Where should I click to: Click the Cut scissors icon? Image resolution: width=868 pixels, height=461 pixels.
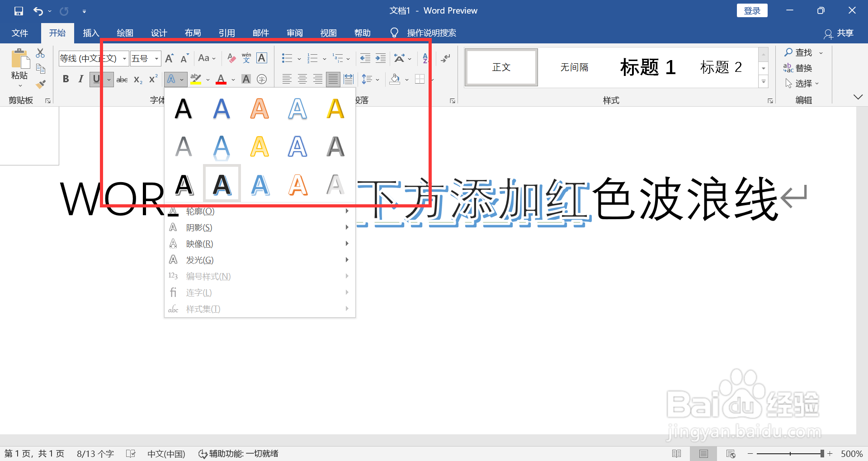tap(40, 53)
